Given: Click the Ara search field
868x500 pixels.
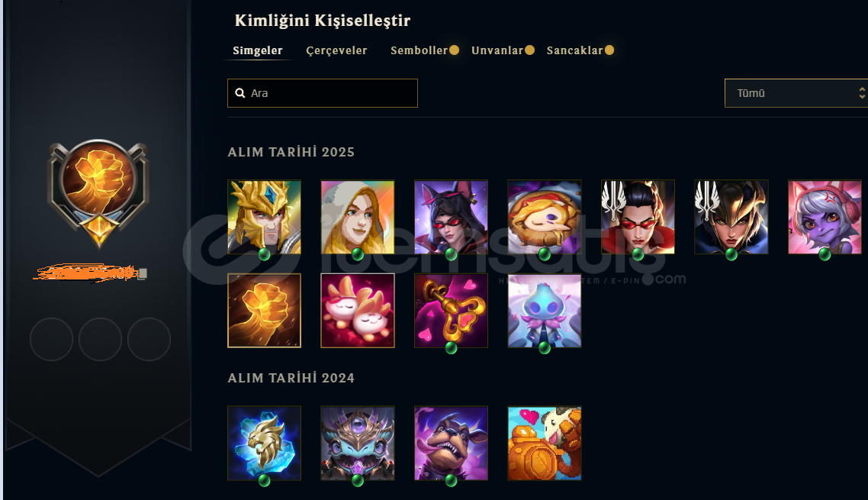Looking at the screenshot, I should click(x=322, y=93).
